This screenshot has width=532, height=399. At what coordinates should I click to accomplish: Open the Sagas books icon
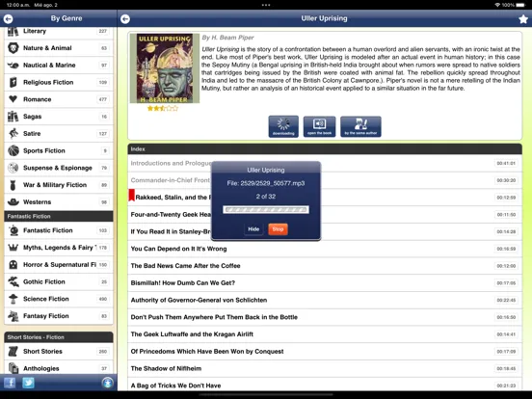click(x=13, y=117)
